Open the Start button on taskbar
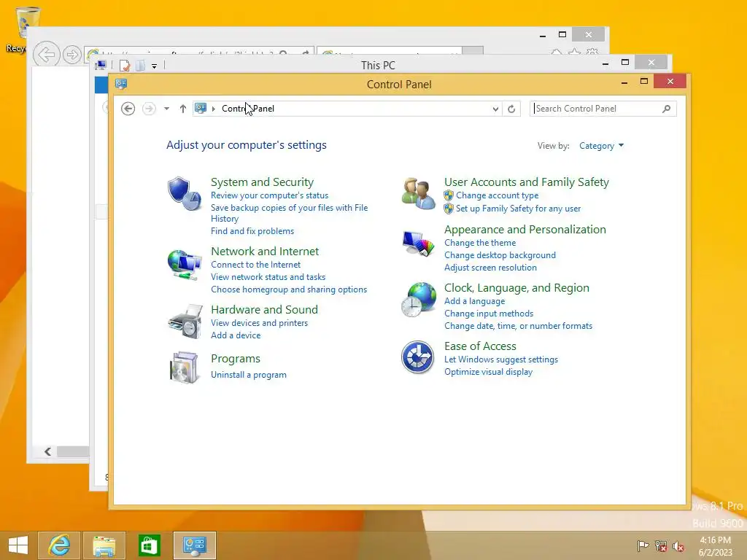The height and width of the screenshot is (560, 747). (18, 545)
